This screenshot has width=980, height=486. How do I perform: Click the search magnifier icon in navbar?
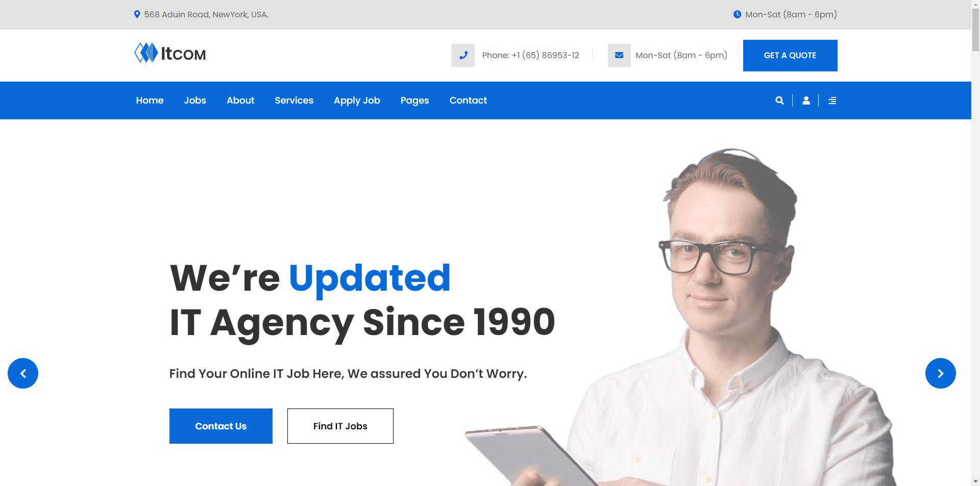click(x=779, y=100)
